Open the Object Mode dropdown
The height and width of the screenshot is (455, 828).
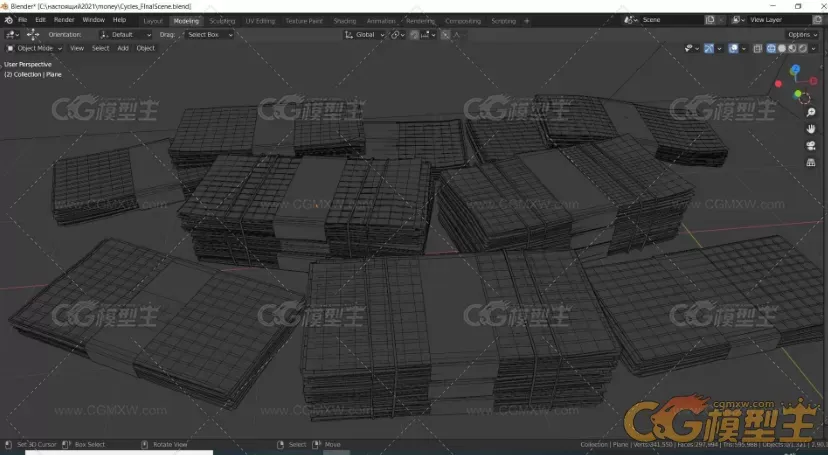[34, 48]
